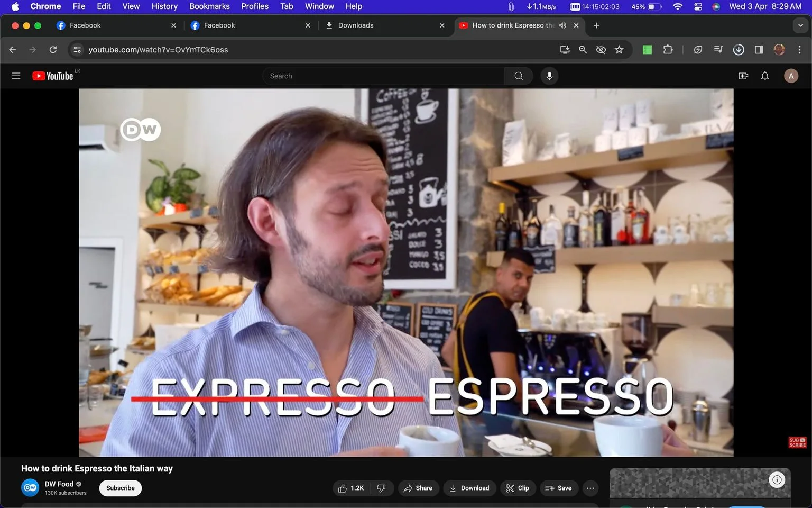The width and height of the screenshot is (812, 508).
Task: Dislike the Espresso video
Action: (382, 488)
